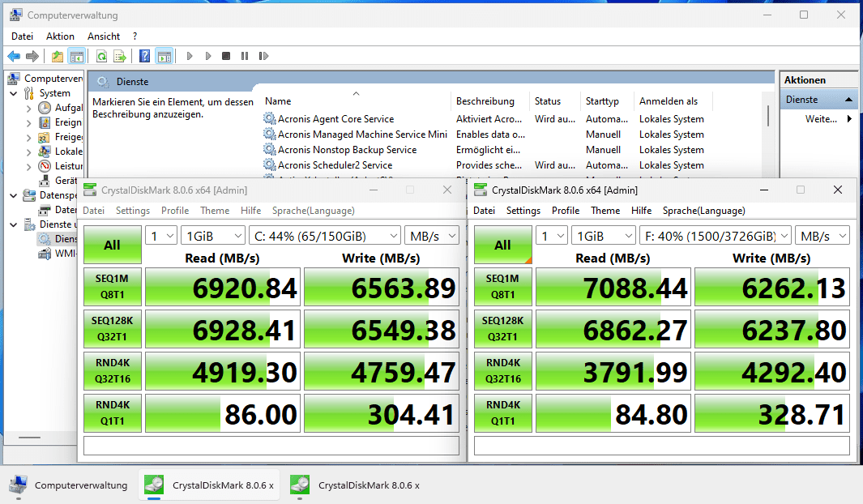
Task: Click the highlighted CrystalDiskMark taskbar button
Action: coord(209,485)
